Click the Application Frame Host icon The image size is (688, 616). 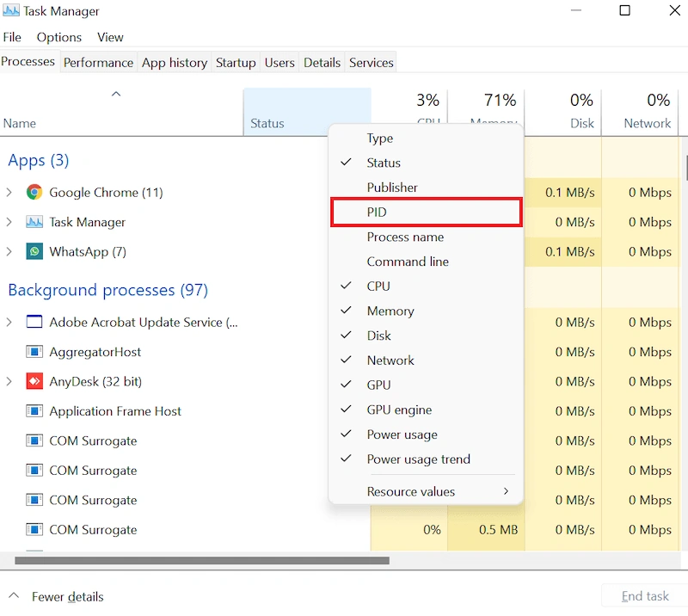coord(34,411)
